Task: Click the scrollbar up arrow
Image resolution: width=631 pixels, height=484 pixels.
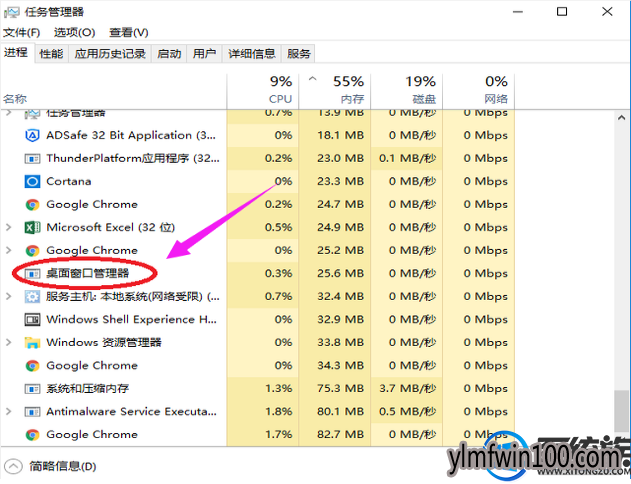Action: click(x=621, y=118)
